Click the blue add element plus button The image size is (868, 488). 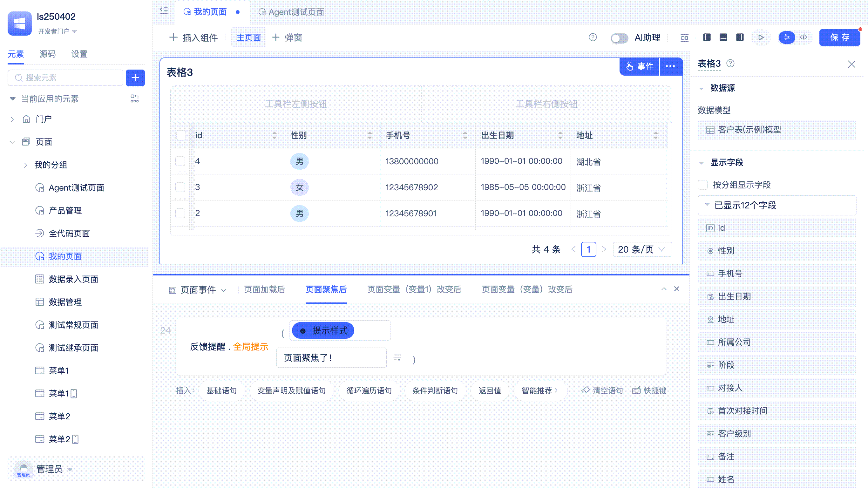(135, 78)
